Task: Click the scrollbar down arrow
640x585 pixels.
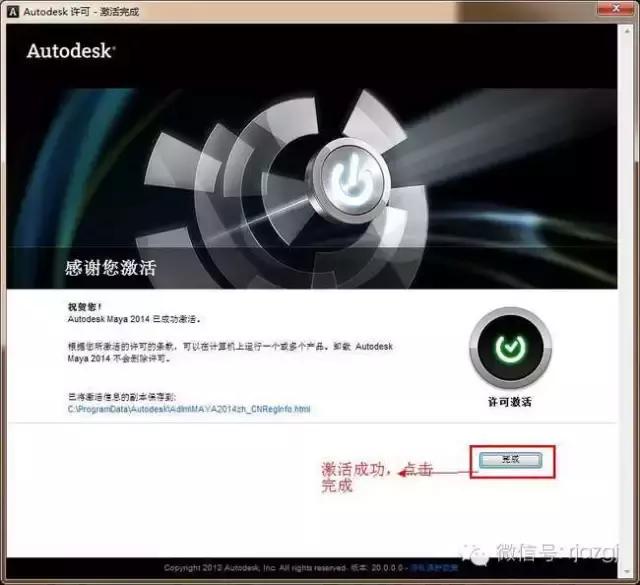Action: (627, 572)
